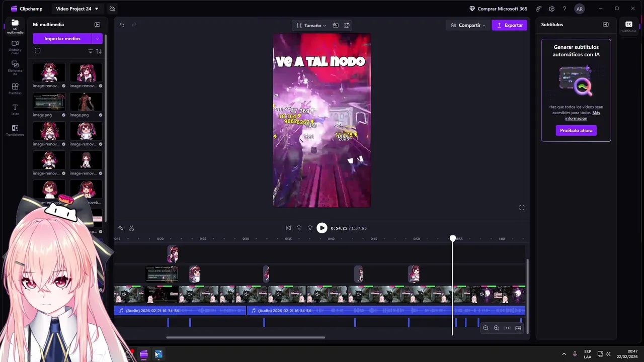Click the auto captions CC toolbar icon
The image size is (644, 362).
coord(347,25)
